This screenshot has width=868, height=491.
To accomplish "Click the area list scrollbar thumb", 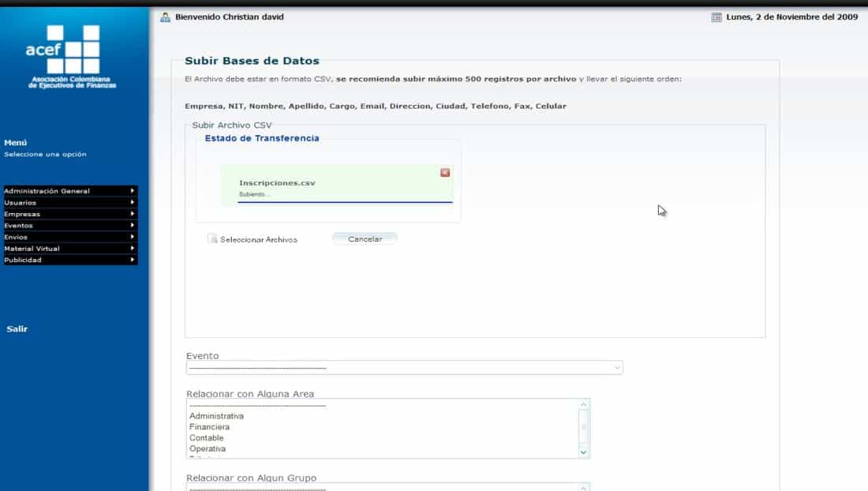I will [583, 427].
